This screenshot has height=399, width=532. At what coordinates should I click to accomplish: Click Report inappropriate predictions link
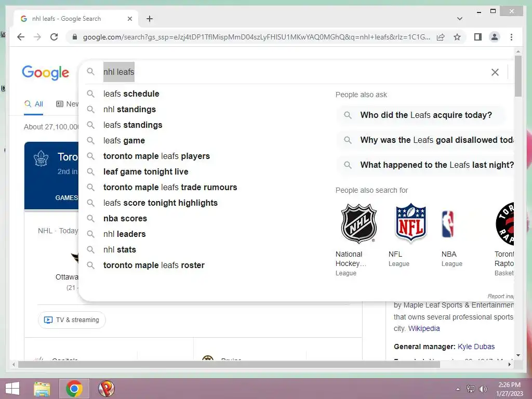pyautogui.click(x=501, y=296)
